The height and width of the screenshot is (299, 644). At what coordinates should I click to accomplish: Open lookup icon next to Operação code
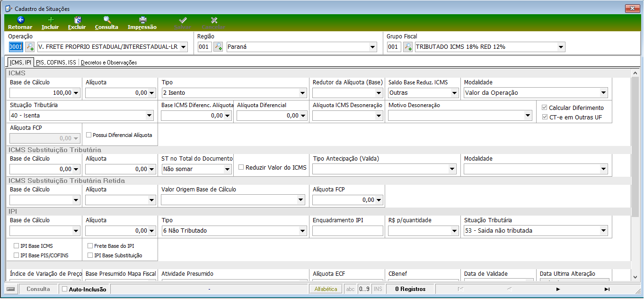coord(29,47)
